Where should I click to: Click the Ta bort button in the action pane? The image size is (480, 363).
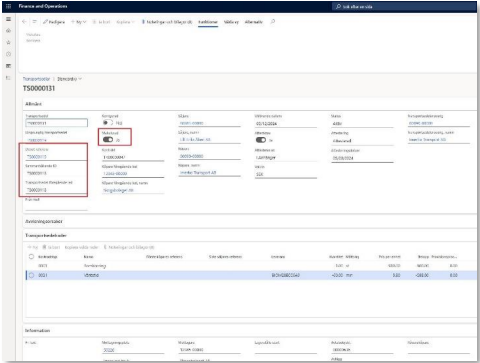click(101, 22)
